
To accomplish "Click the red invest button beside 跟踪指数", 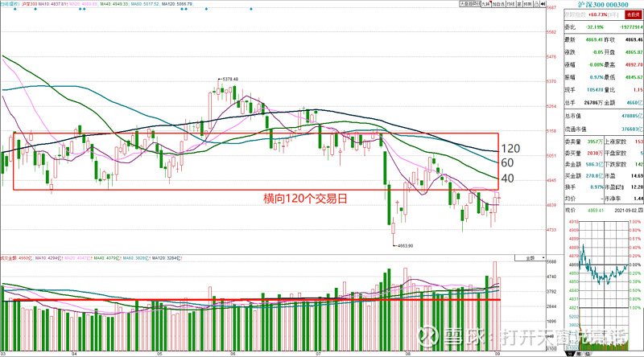I will coord(633,14).
